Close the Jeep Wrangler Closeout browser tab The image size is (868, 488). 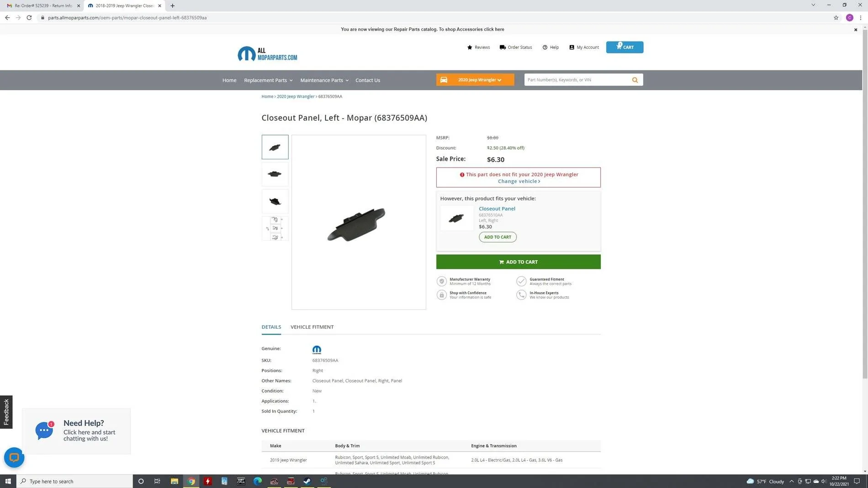[159, 6]
